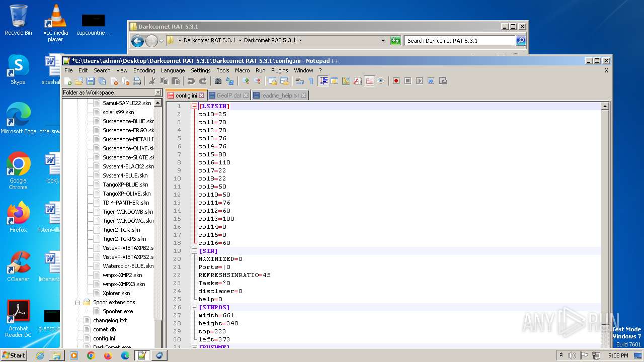The height and width of the screenshot is (362, 644).
Task: Toggle synchronized vertical scrolling
Action: click(x=272, y=81)
